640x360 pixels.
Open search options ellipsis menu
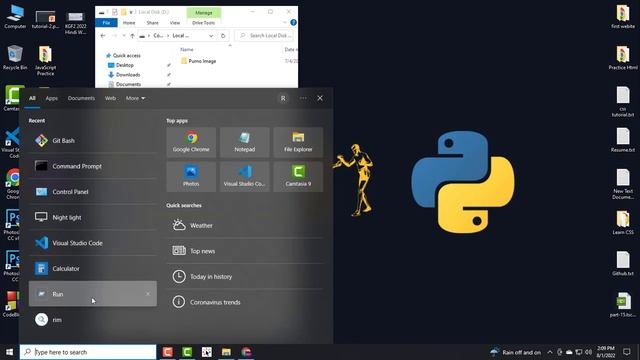coord(303,98)
